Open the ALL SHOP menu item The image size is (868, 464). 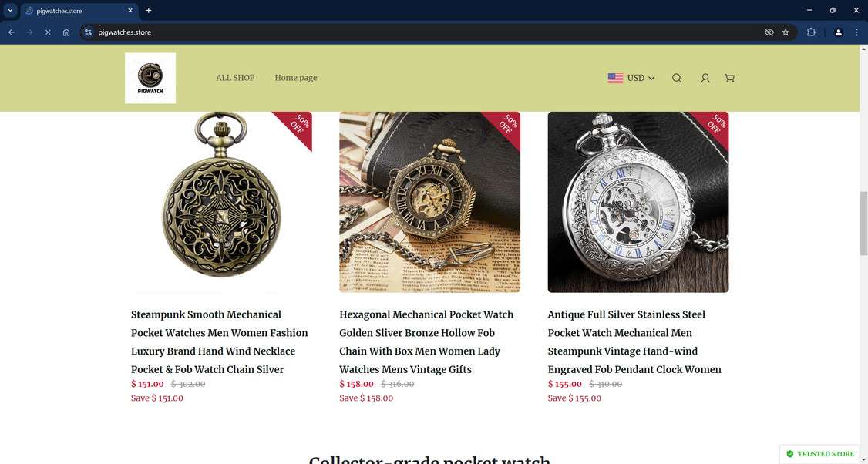coord(235,78)
